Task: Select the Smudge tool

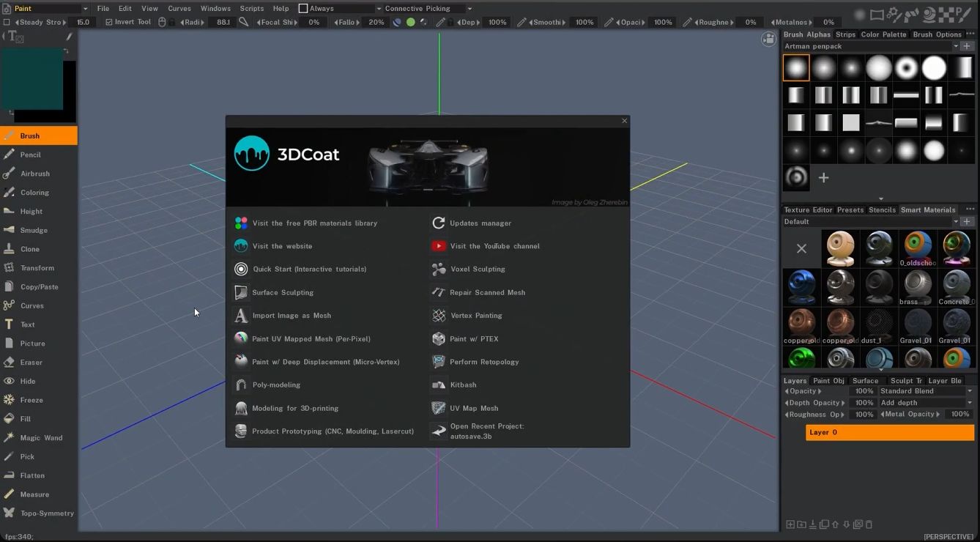Action: 38,230
